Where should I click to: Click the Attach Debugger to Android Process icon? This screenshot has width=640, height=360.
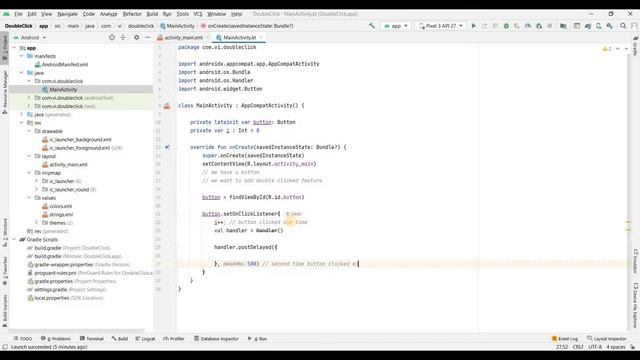click(539, 26)
